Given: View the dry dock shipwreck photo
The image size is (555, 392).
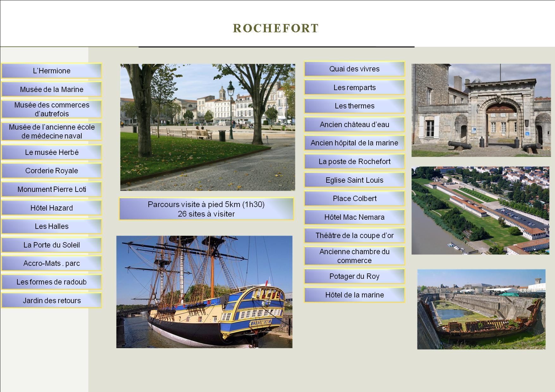Looking at the screenshot, I should click(481, 309).
